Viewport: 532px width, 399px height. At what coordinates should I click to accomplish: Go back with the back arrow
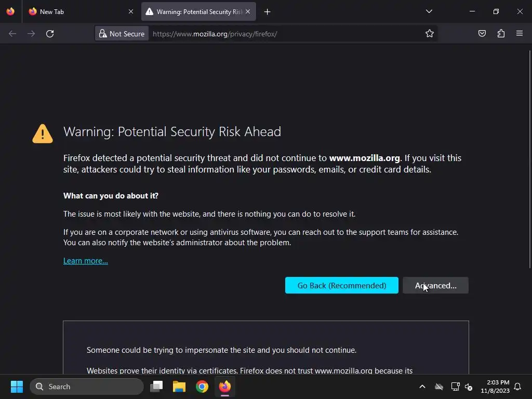pos(12,34)
